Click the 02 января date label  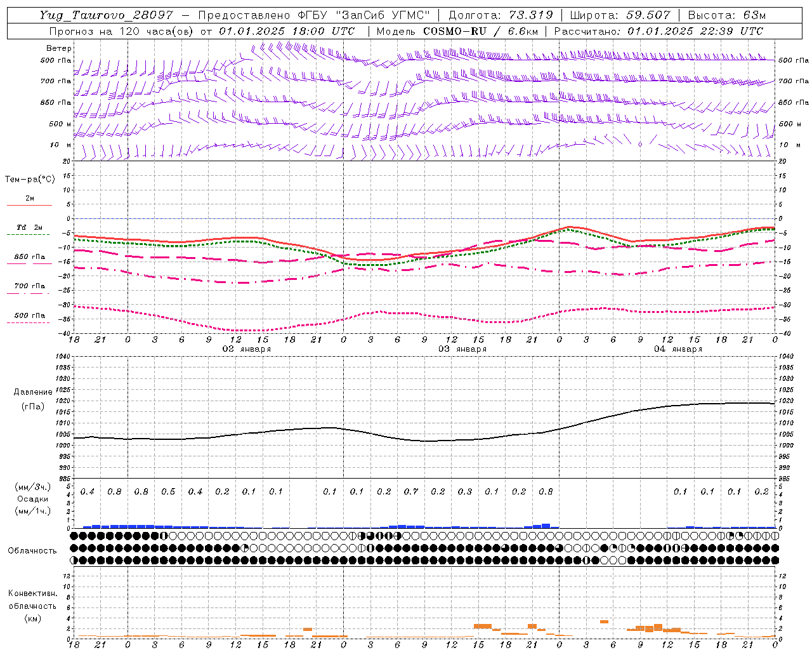click(246, 349)
